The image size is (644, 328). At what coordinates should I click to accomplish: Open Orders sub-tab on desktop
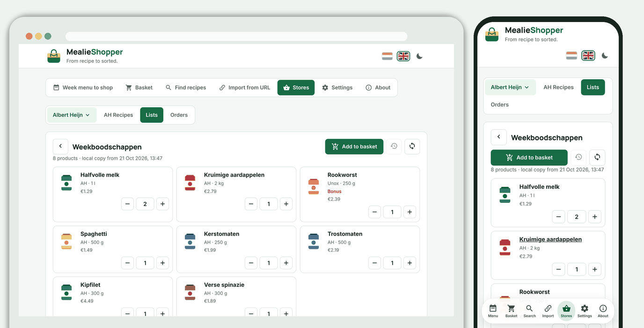click(x=179, y=115)
